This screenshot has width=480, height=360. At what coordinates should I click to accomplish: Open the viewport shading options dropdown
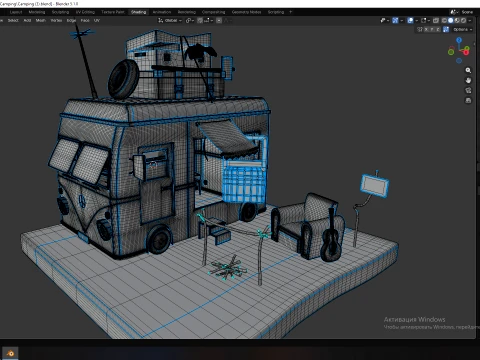470,20
